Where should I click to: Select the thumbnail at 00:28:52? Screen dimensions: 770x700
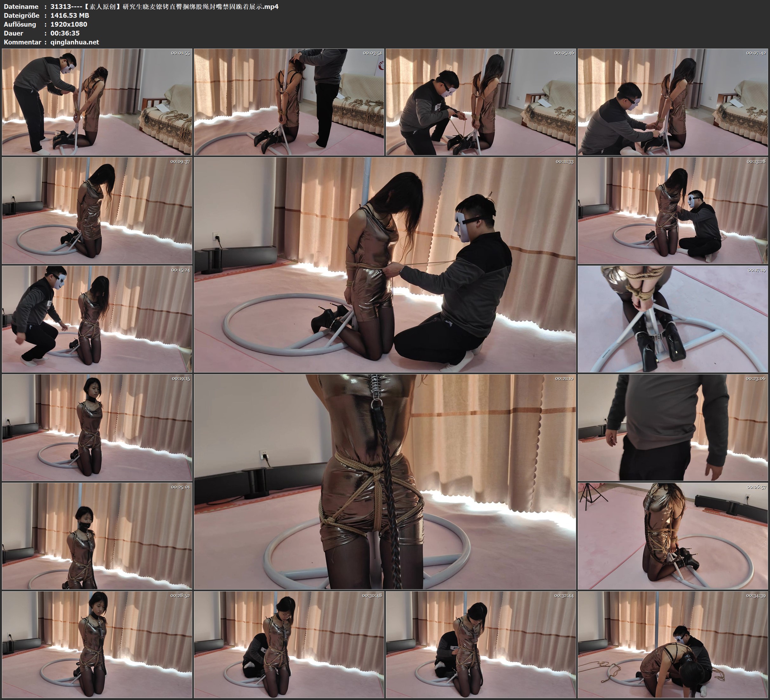point(97,644)
